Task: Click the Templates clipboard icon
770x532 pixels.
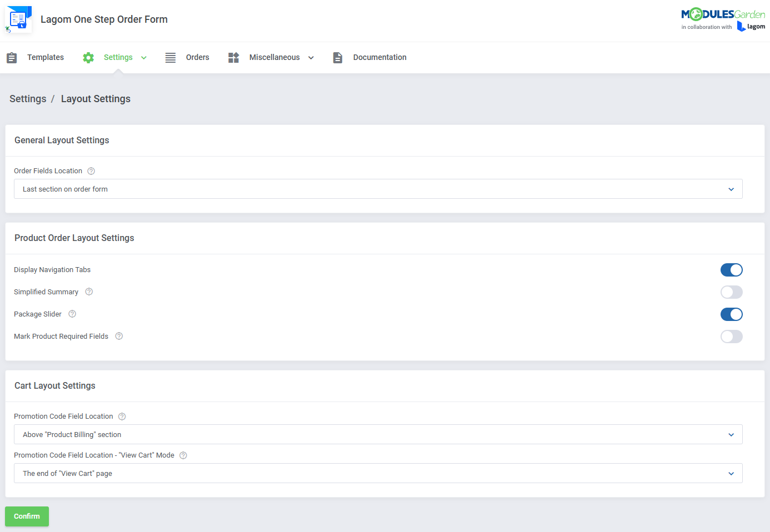Action: [x=12, y=57]
